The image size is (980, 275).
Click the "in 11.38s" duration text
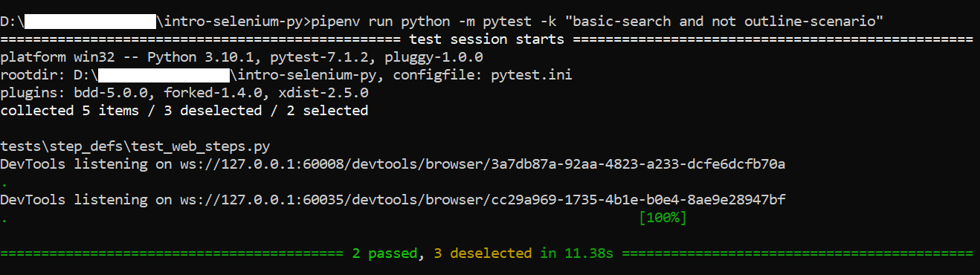[577, 255]
